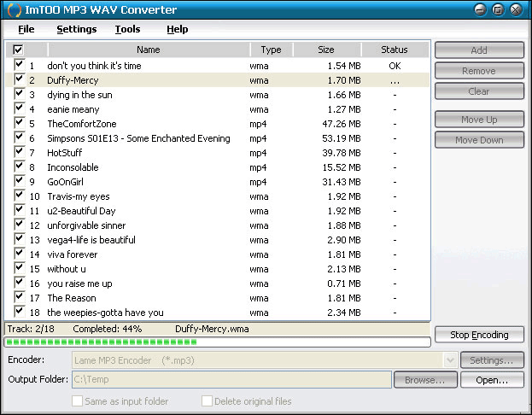Expand the Encoder dropdown arrow
The height and width of the screenshot is (415, 532).
(450, 360)
